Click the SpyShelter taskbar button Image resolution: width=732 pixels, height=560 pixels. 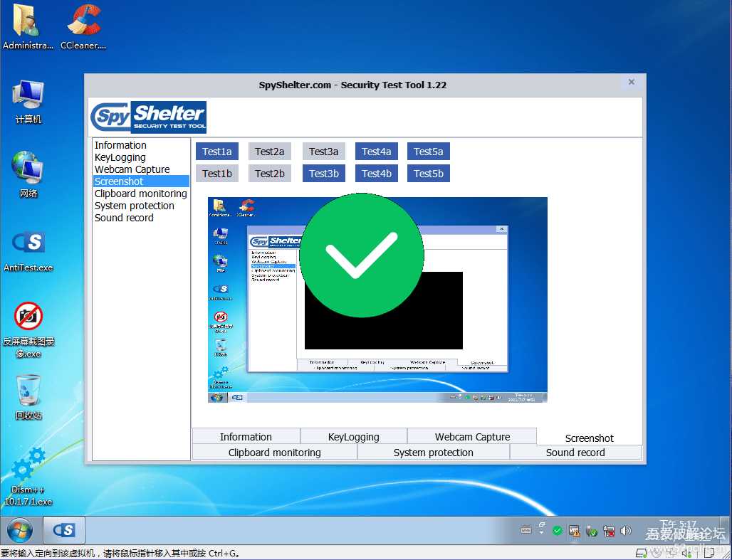(64, 531)
